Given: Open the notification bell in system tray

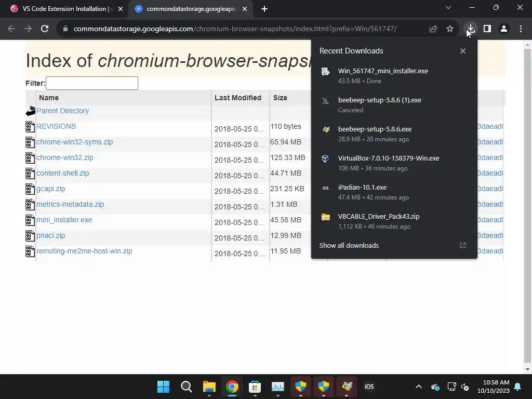Looking at the screenshot, I should click(x=518, y=387).
